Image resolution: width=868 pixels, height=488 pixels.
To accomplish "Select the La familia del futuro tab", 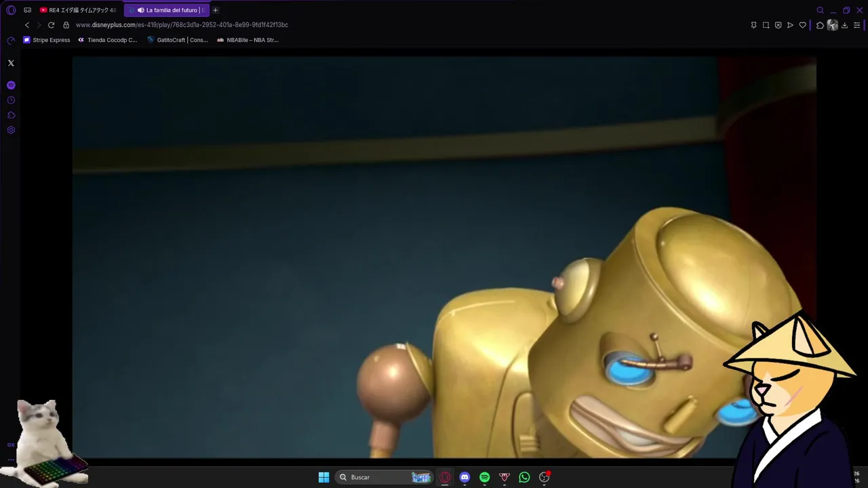I will tap(166, 10).
